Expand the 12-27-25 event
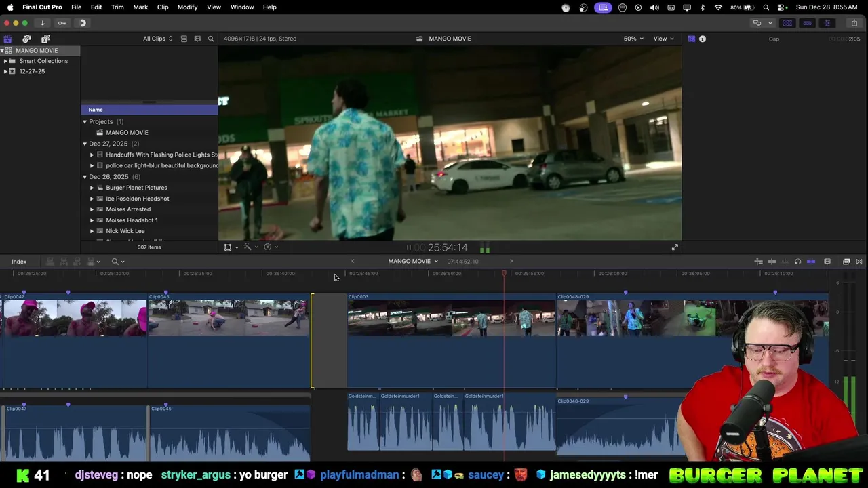 click(x=5, y=71)
